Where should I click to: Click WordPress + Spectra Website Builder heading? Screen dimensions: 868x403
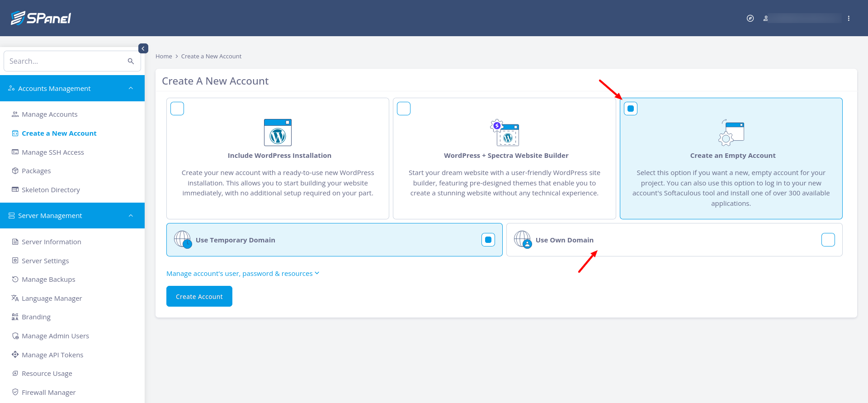(506, 156)
